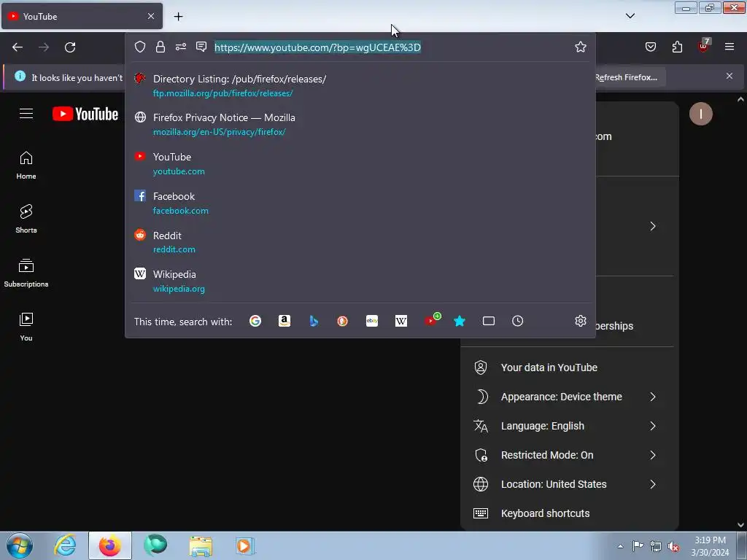Search with Amazon this time
747x560 pixels.
tap(285, 321)
